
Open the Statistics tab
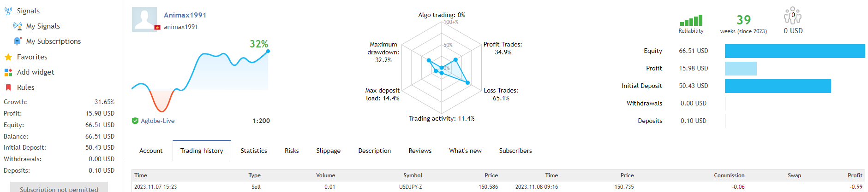click(254, 151)
